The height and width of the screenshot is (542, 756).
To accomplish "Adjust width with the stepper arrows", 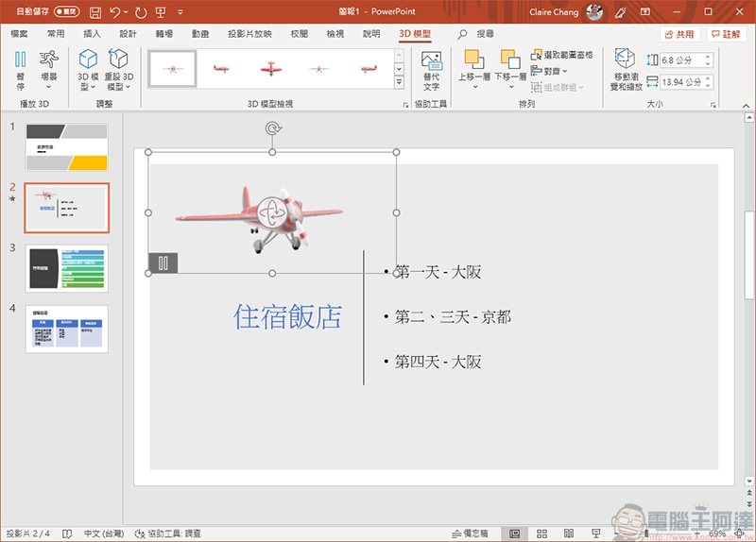I will (x=708, y=82).
